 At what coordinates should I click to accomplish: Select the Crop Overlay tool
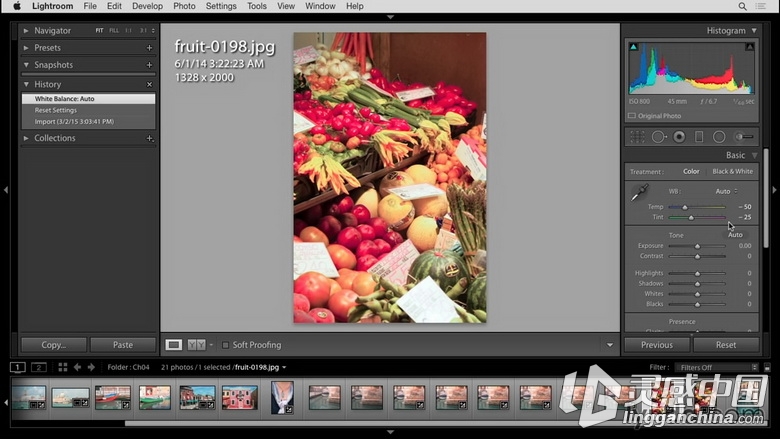coord(637,137)
